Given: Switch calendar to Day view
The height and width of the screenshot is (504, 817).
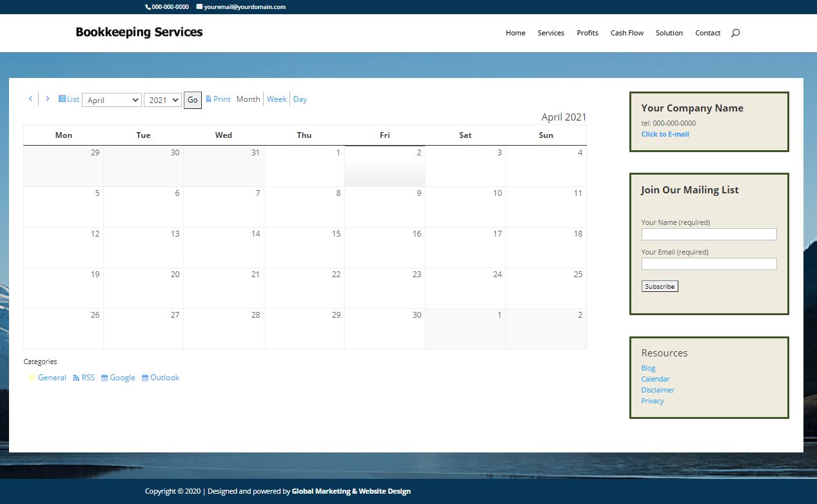Looking at the screenshot, I should [x=300, y=99].
